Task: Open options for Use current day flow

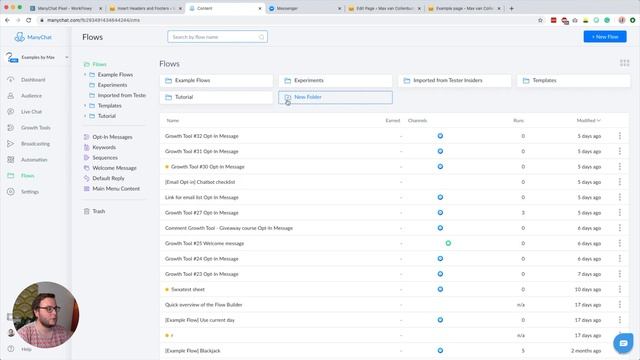Action: [620, 320]
